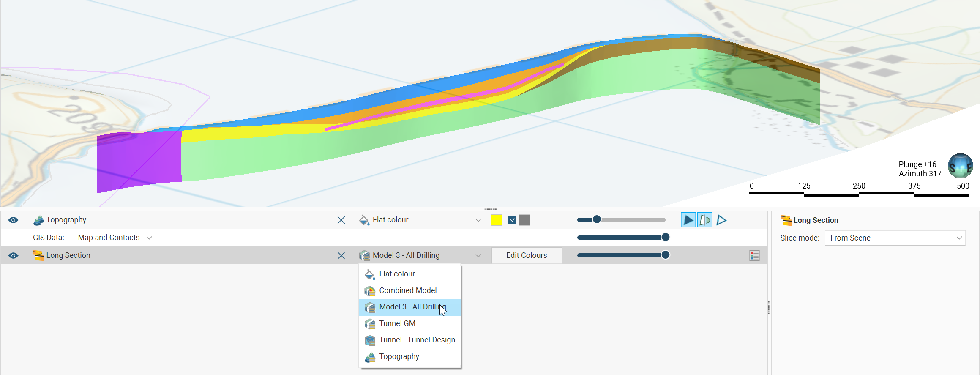Viewport: 980px width, 375px height.
Task: Open the Slice mode dropdown
Action: click(894, 238)
